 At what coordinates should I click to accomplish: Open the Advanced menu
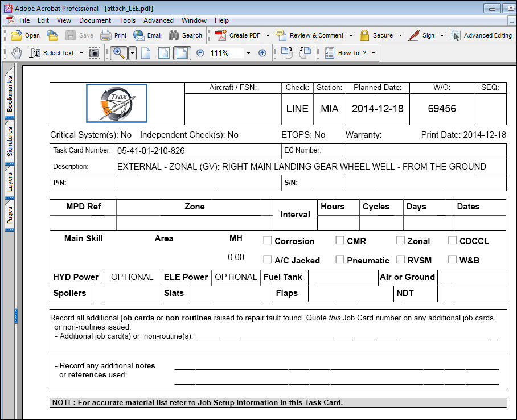158,20
